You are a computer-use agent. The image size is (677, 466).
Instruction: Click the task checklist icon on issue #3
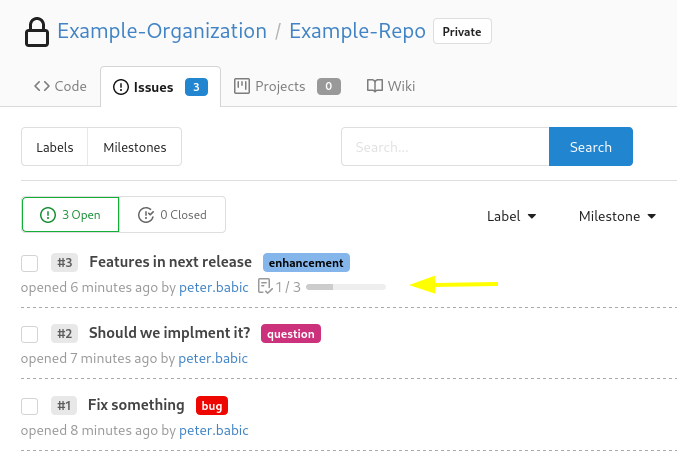pyautogui.click(x=265, y=286)
